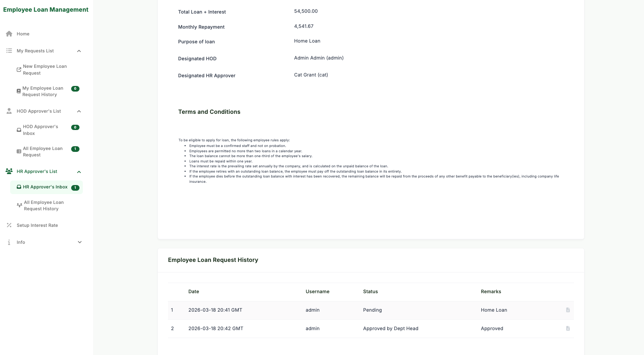Click the My Requests List icon
This screenshot has height=355, width=644.
[x=9, y=51]
